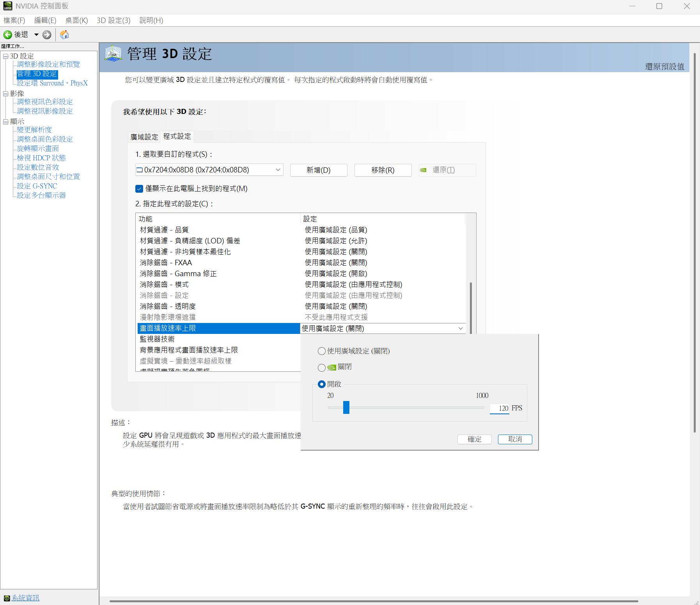Image resolution: width=700 pixels, height=605 pixels.
Task: Open the 3D 設定(3) menu
Action: point(113,20)
